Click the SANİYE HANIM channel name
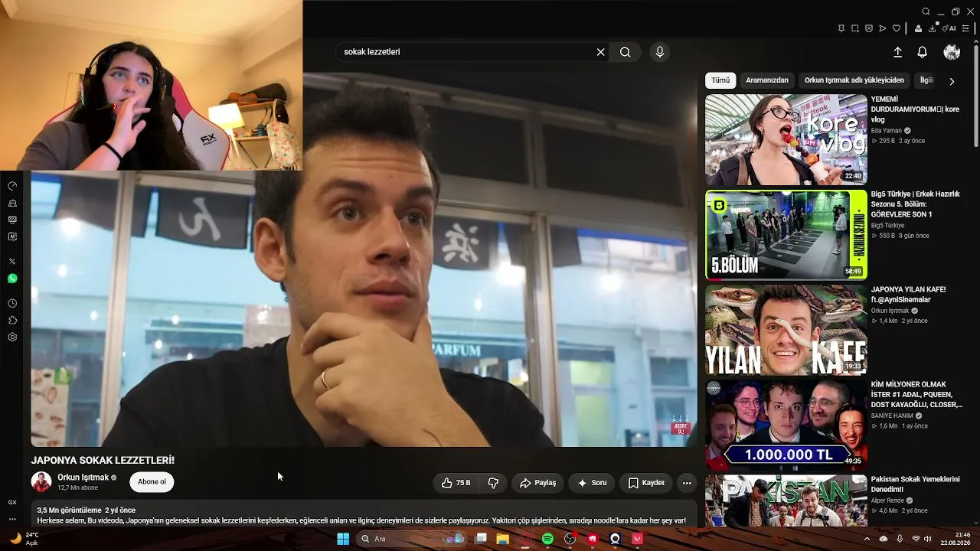The width and height of the screenshot is (980, 551). point(892,416)
